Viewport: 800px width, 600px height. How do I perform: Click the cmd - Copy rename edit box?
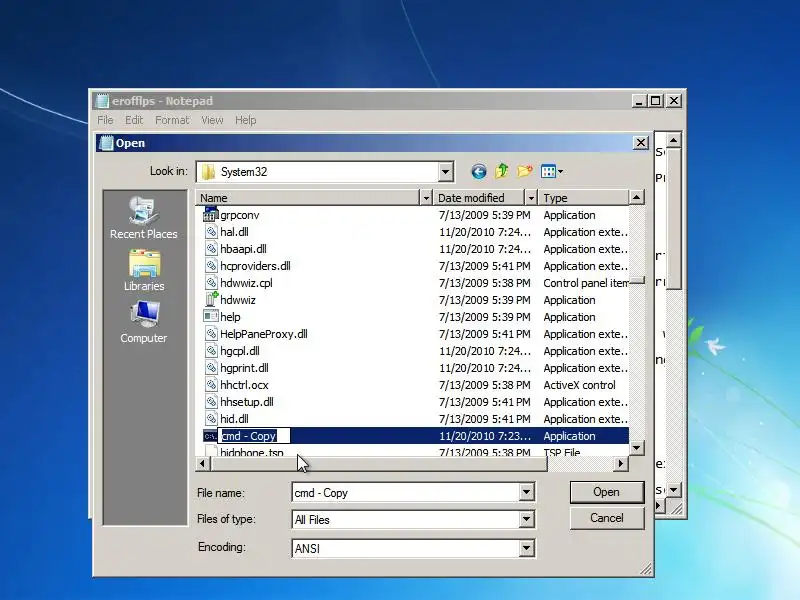(254, 436)
